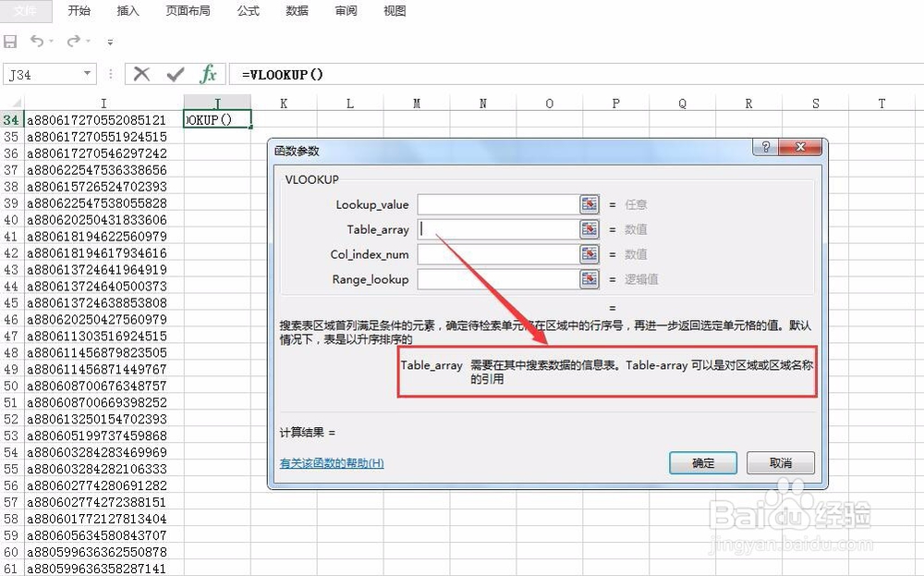Viewport: 924px width, 576px height.
Task: Click the Table_array collapse dialog icon
Action: [589, 228]
